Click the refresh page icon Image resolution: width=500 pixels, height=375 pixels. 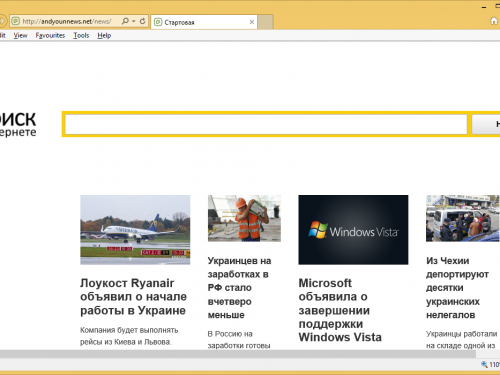click(x=142, y=21)
